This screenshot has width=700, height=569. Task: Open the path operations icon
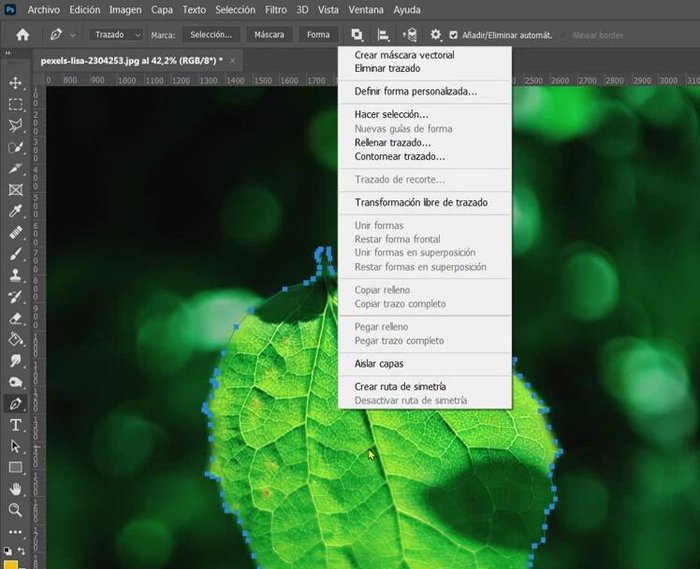[x=357, y=35]
